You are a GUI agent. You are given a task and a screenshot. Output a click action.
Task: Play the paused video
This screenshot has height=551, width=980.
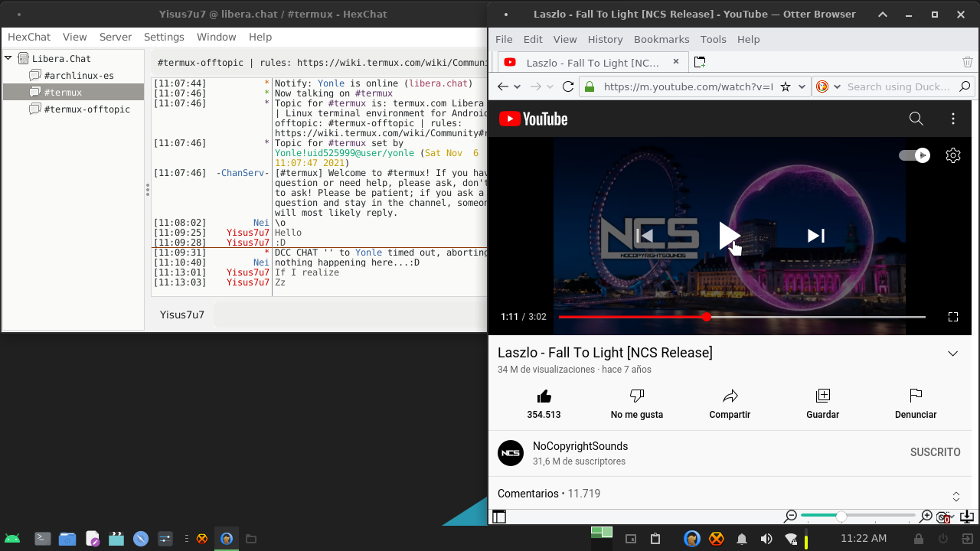click(x=730, y=236)
